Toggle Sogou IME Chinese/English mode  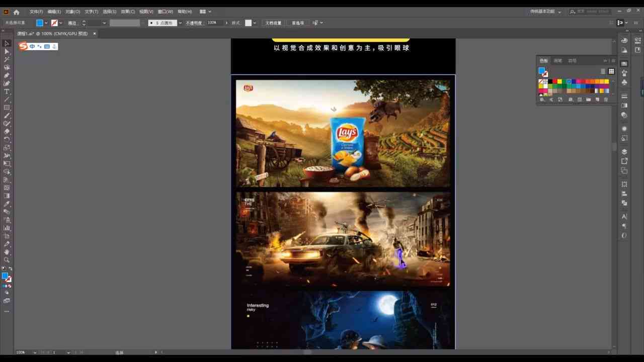pos(32,46)
